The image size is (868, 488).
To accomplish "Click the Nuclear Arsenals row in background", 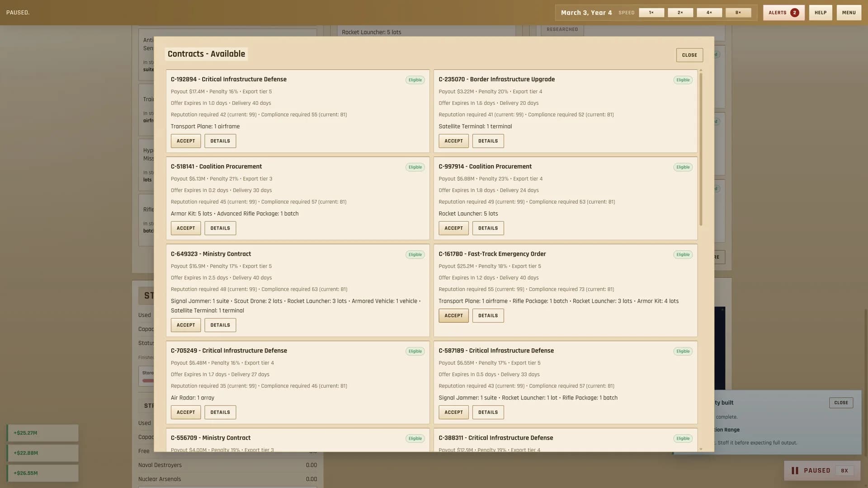I will pos(227,479).
